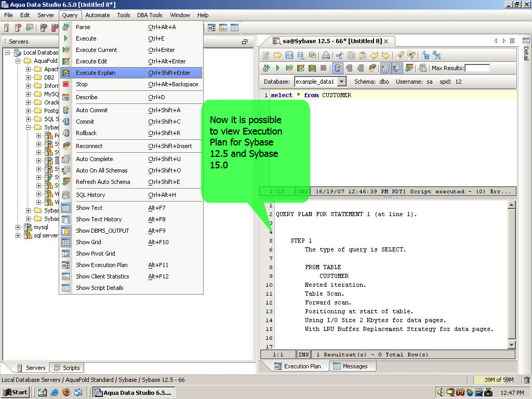Click the Paste clipboard icon

tap(363, 55)
